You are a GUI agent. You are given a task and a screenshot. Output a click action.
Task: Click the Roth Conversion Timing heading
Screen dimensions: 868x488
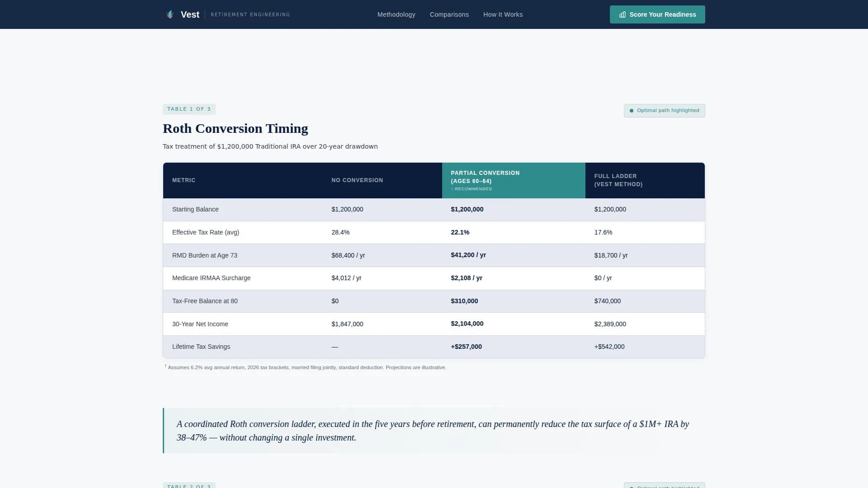point(235,129)
